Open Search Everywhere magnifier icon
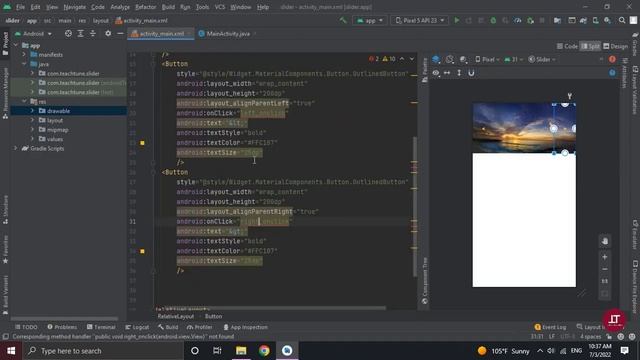Screen dimensions: 640x360 click(622, 20)
